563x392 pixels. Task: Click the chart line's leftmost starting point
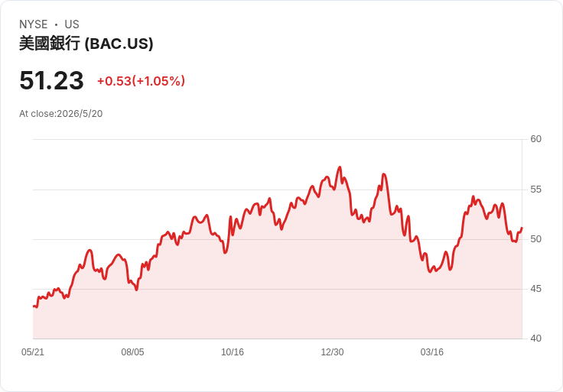(34, 306)
